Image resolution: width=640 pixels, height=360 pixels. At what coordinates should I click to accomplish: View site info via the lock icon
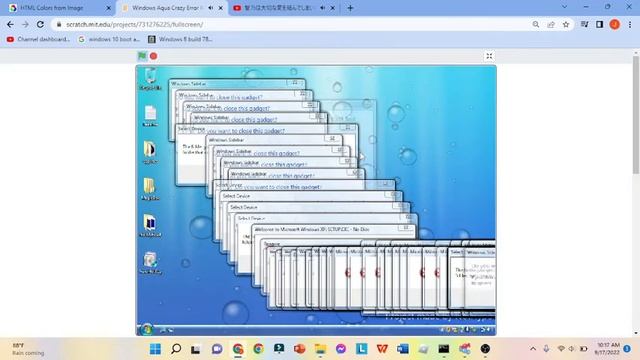coord(59,24)
